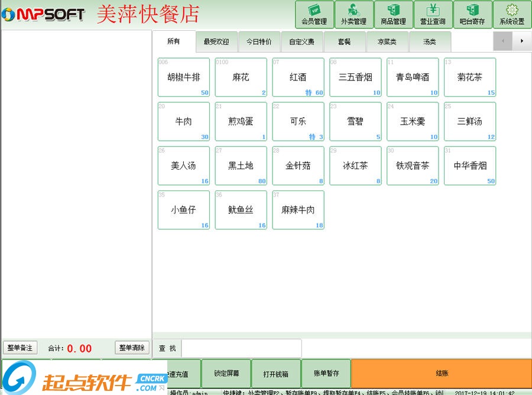Click the 整单备注 order note button
Image resolution: width=532 pixels, height=395 pixels.
click(20, 348)
